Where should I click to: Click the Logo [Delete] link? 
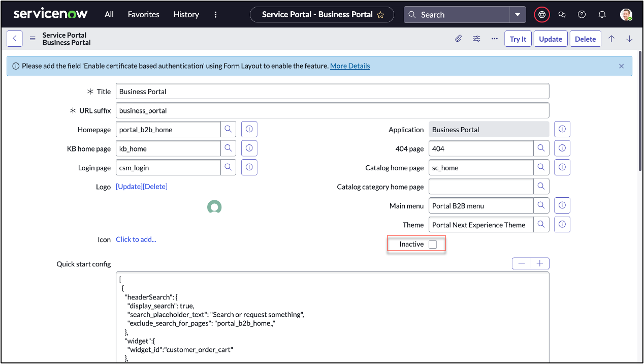tap(155, 187)
